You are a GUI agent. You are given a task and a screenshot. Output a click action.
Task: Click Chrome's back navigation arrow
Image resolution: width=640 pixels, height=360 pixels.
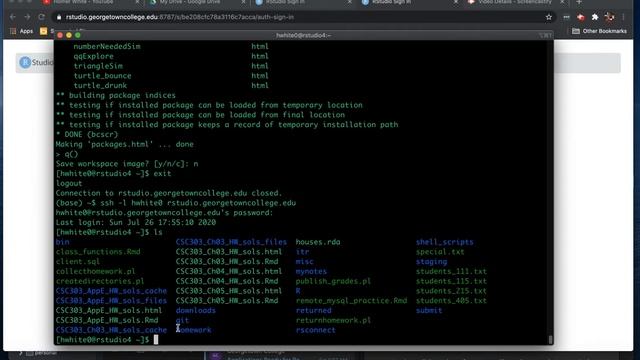coord(13,17)
